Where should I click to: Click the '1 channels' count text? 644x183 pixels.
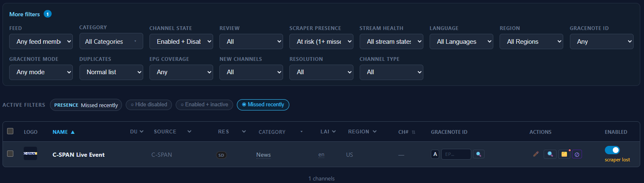tap(321, 178)
